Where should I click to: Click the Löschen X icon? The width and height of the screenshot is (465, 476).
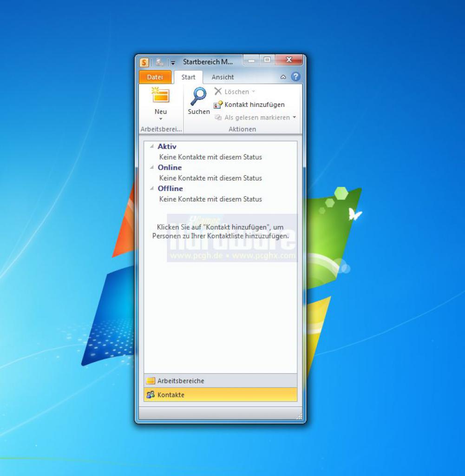pyautogui.click(x=218, y=91)
